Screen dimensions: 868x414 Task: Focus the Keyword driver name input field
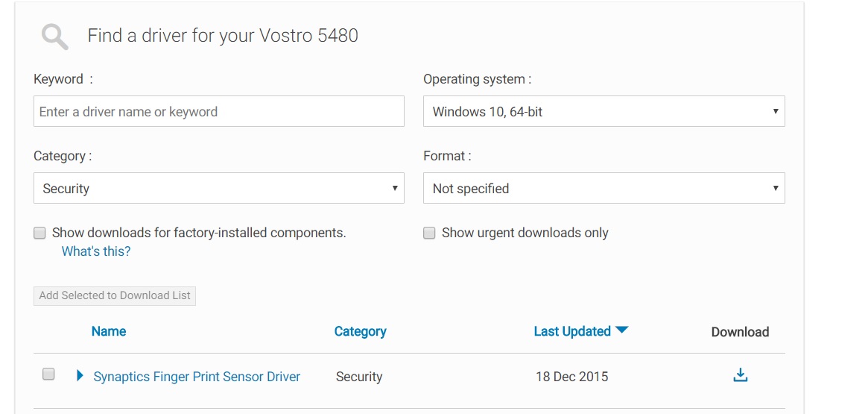(218, 112)
